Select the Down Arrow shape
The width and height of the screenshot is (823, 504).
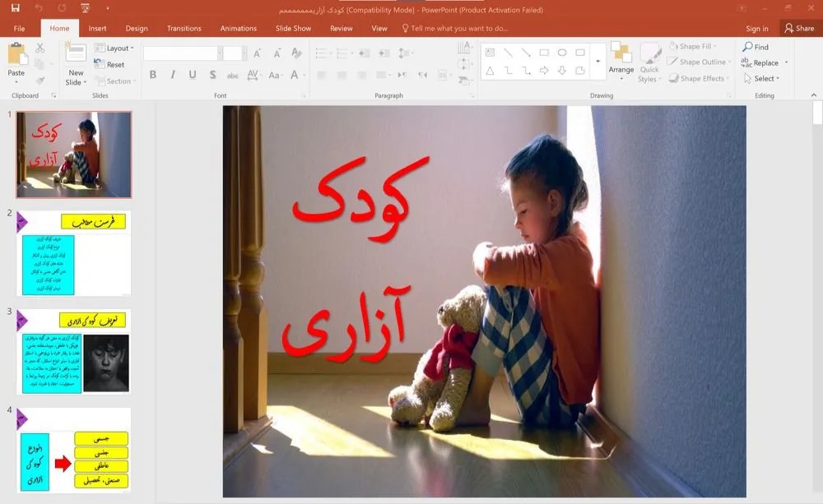(x=562, y=70)
